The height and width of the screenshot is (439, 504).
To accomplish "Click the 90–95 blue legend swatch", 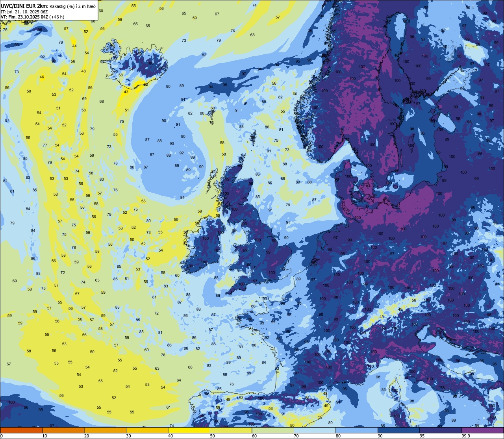I will [x=399, y=430].
